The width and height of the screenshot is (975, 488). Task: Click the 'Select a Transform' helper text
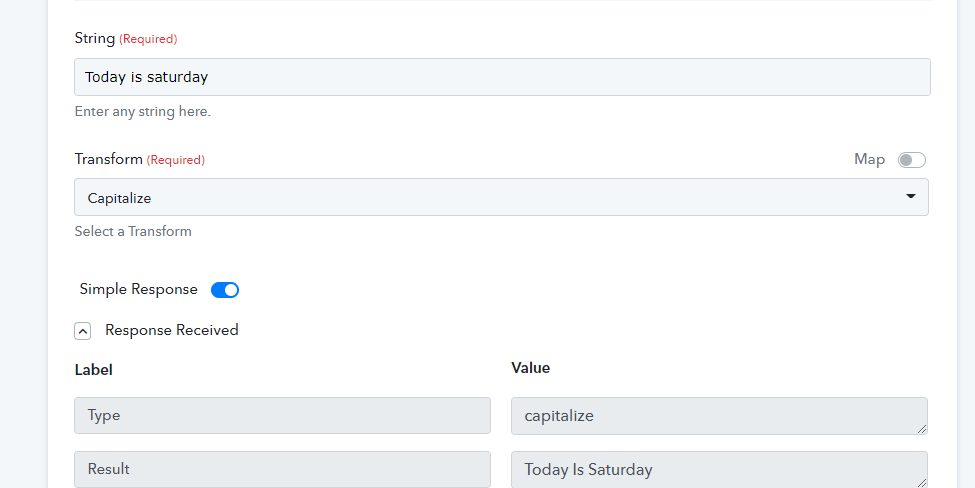(x=133, y=231)
